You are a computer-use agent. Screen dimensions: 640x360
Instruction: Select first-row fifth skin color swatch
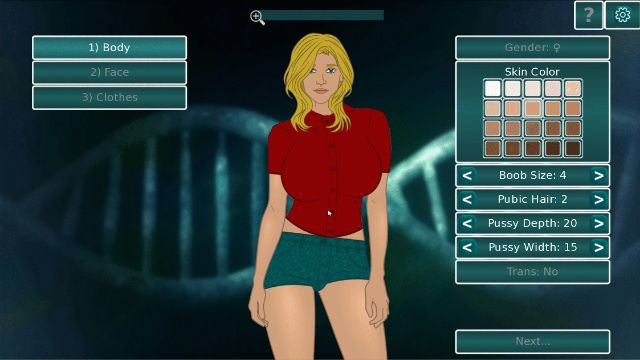[x=573, y=88]
